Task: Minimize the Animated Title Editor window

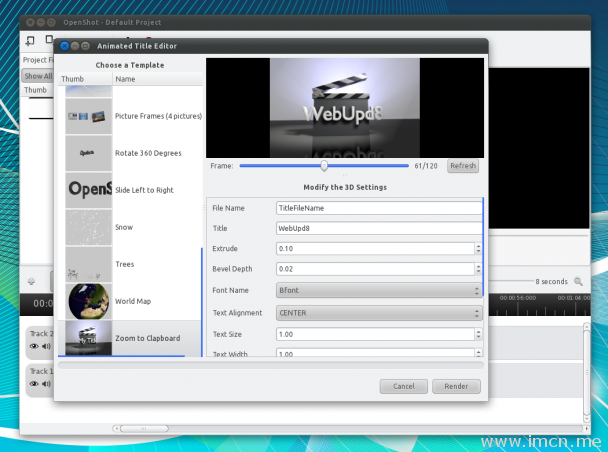Action: coord(75,46)
